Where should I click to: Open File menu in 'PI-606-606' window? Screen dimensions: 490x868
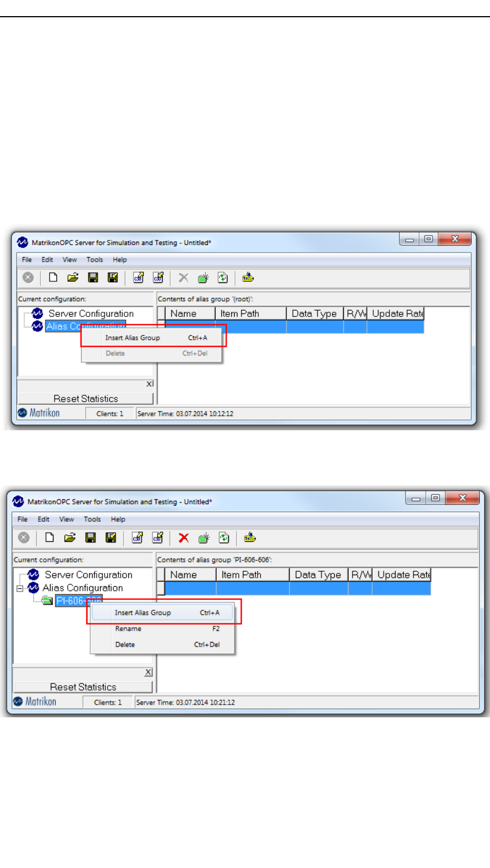(22, 519)
